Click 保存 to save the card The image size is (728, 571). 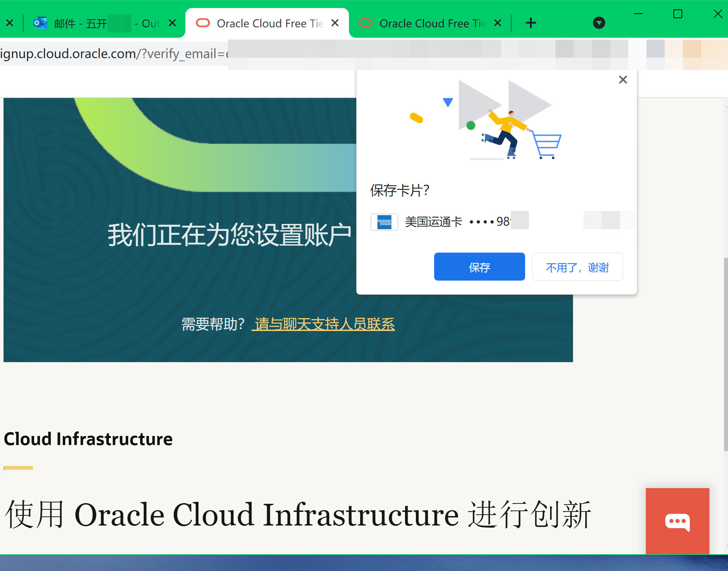point(480,267)
